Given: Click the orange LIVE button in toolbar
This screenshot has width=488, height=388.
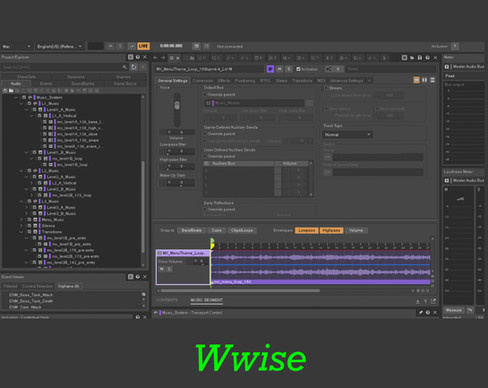Looking at the screenshot, I should pyautogui.click(x=143, y=46).
